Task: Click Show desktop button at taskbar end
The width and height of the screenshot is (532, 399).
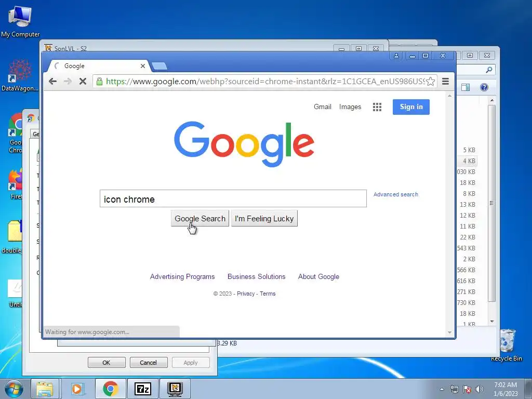Action: point(528,389)
